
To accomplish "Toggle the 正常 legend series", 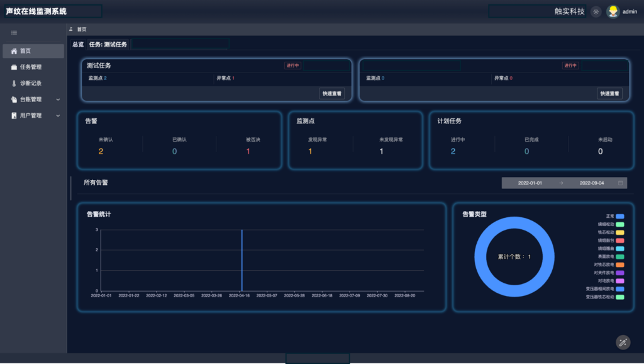I will [x=619, y=216].
